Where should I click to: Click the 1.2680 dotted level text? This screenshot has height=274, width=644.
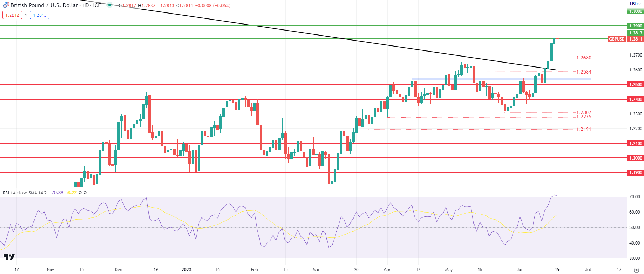(x=584, y=58)
